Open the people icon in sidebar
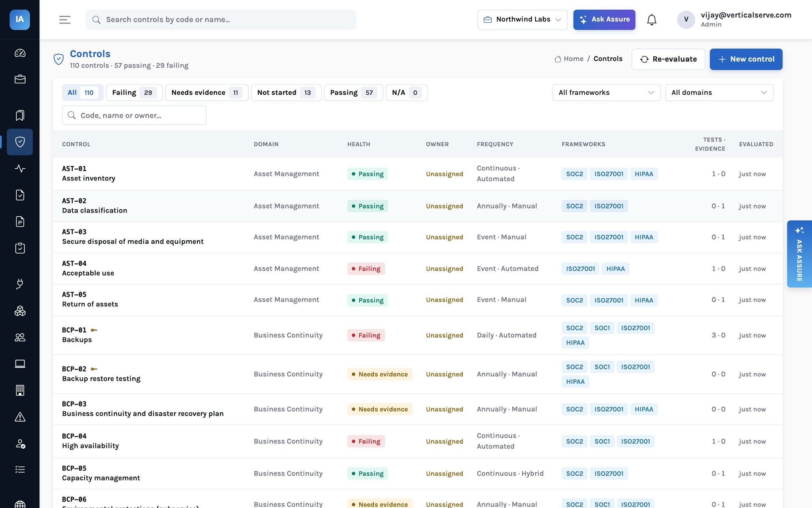Viewport: 812px width, 508px height. pyautogui.click(x=20, y=337)
